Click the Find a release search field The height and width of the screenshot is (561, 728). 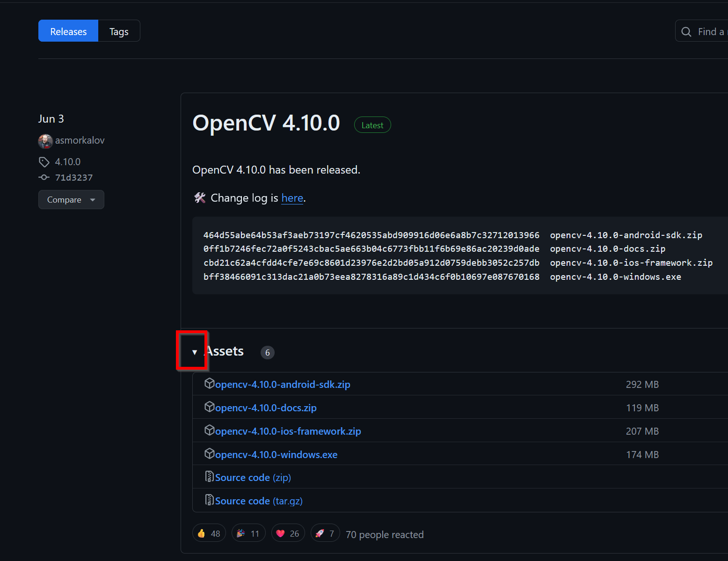701,31
